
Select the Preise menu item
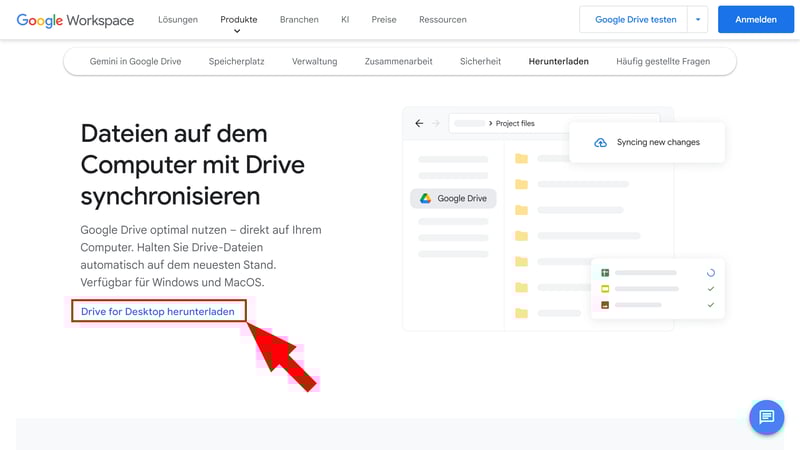[x=384, y=20]
